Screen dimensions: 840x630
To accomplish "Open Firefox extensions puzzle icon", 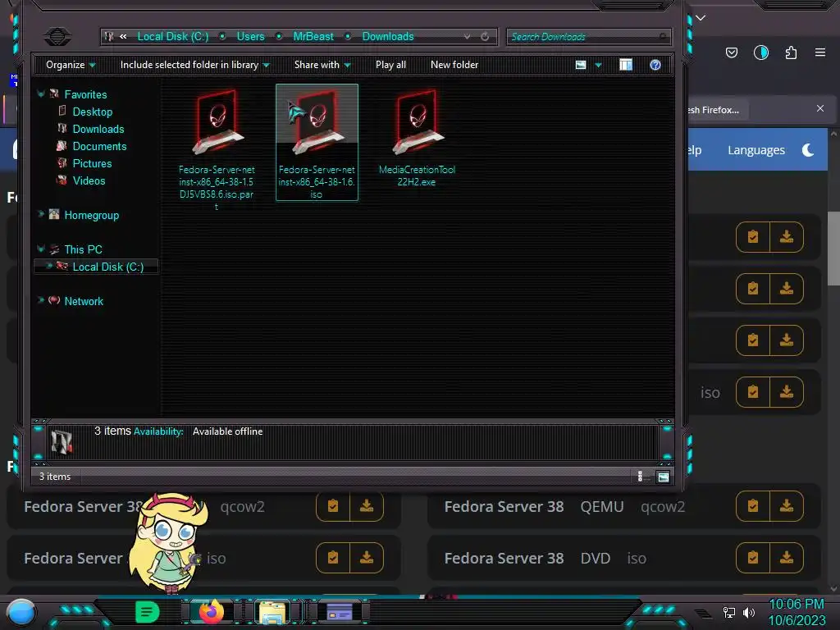I will point(791,52).
